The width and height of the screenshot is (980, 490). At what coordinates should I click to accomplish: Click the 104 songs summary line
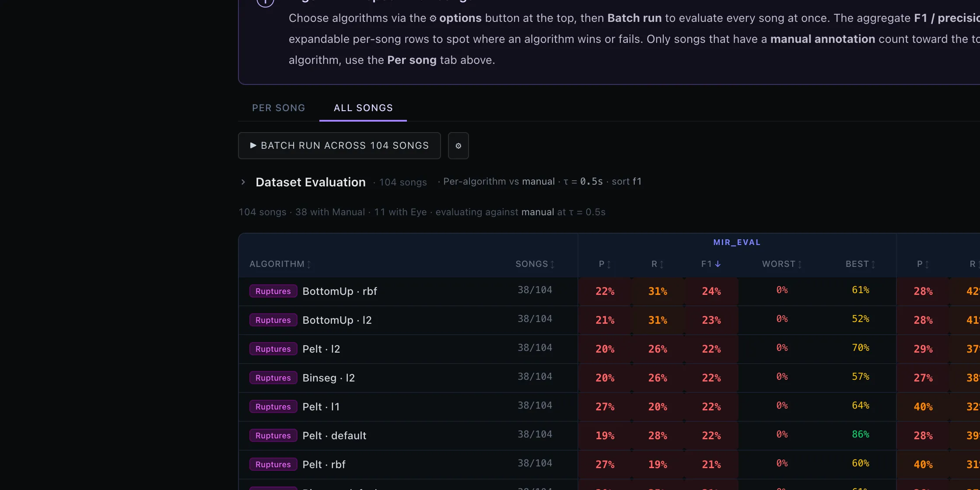pos(422,212)
